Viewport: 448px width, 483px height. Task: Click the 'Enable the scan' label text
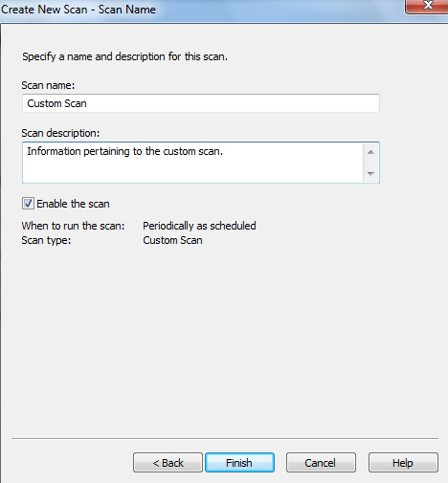pos(73,204)
